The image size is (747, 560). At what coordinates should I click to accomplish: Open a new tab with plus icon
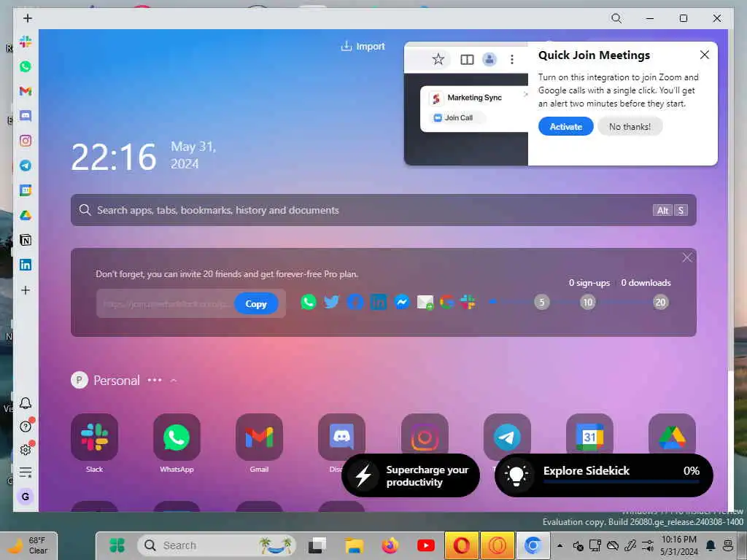[x=28, y=18]
